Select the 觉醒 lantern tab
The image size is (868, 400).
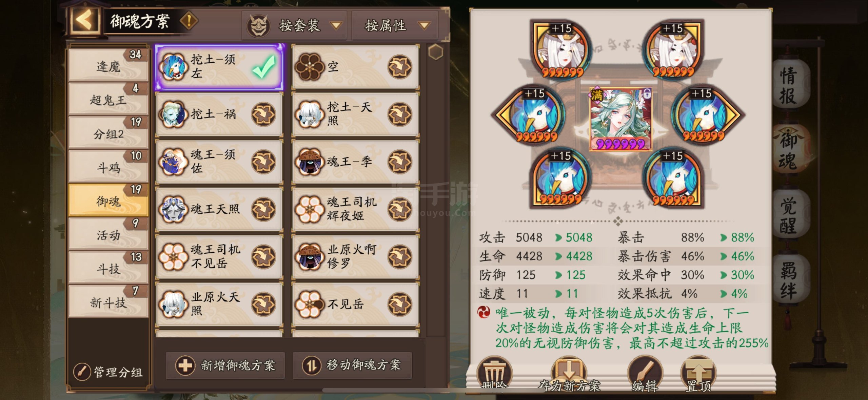click(x=788, y=217)
